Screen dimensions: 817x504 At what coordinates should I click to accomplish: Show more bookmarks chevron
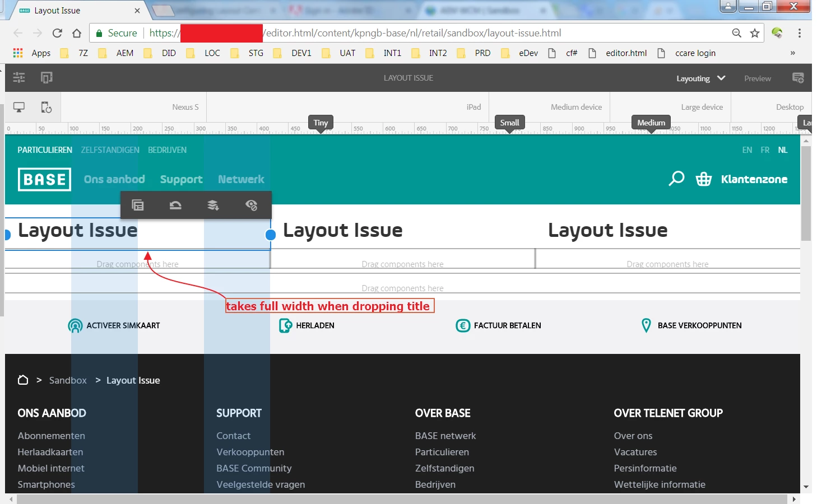pyautogui.click(x=792, y=53)
